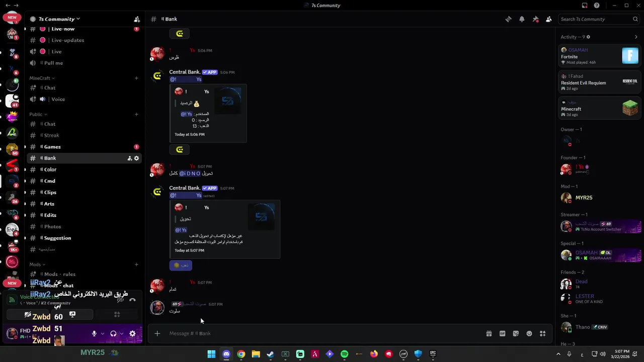Open Spotify from the taskbar
This screenshot has width=644, height=362.
344,354
